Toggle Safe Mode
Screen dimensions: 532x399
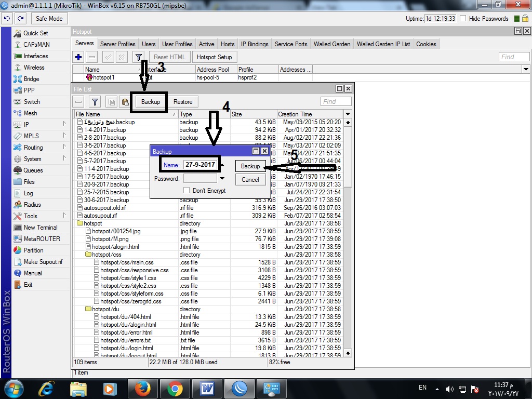click(49, 19)
